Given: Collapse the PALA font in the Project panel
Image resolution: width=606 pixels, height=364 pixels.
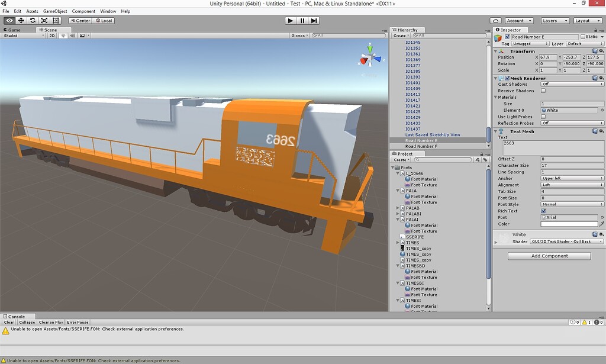Looking at the screenshot, I should (x=399, y=191).
